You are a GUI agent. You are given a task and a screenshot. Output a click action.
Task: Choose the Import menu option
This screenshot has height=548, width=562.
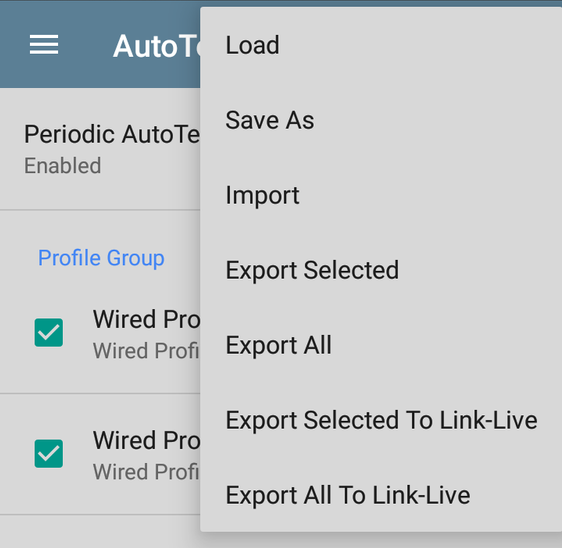[381, 195]
